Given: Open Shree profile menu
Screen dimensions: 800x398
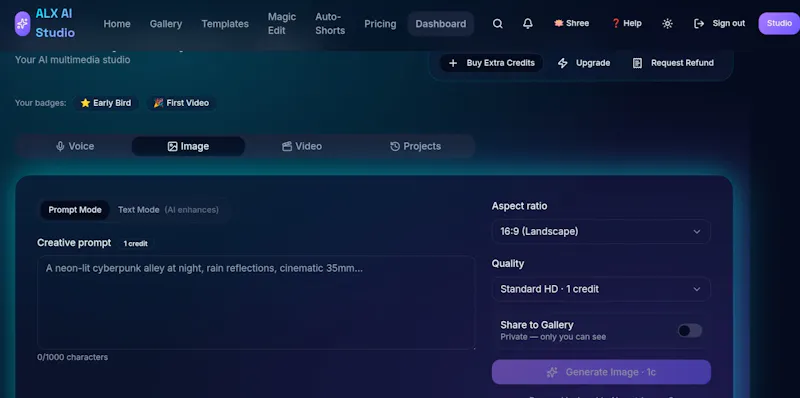Looking at the screenshot, I should (571, 23).
